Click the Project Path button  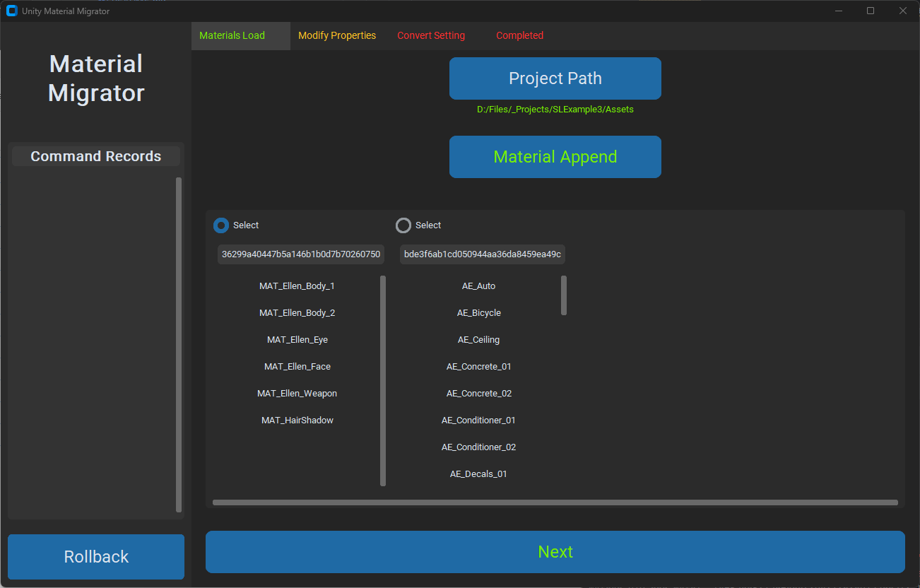click(555, 78)
